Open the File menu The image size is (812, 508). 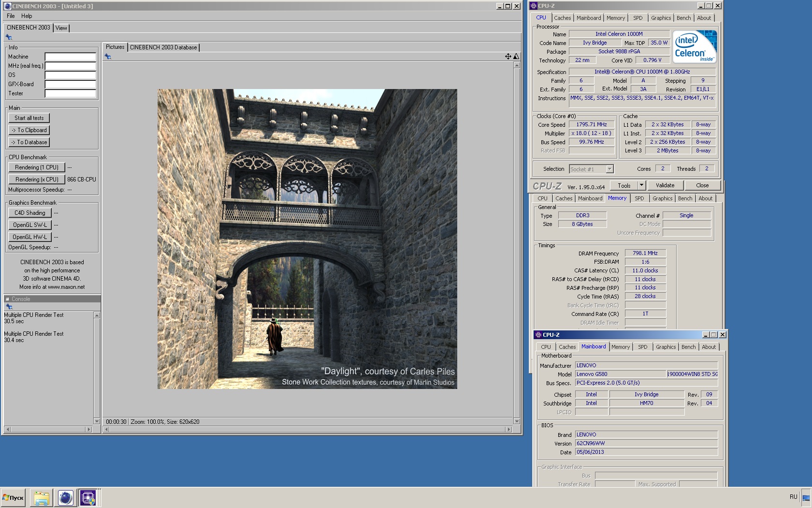click(x=11, y=16)
